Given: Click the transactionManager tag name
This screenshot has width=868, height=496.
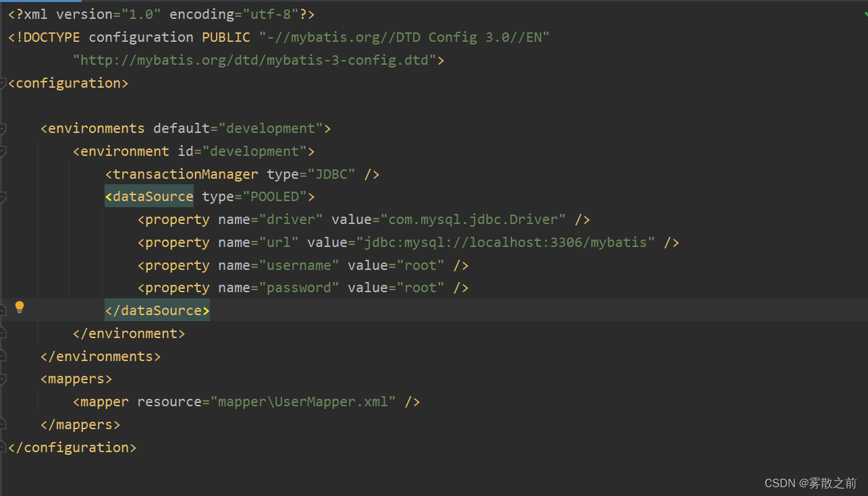Looking at the screenshot, I should pos(186,174).
